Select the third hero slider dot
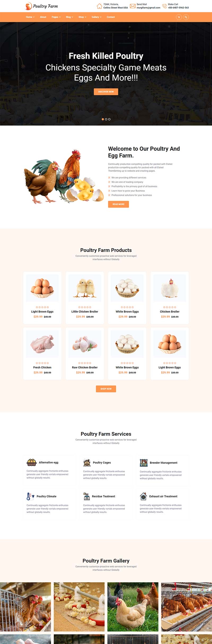The width and height of the screenshot is (212, 644). (x=109, y=119)
